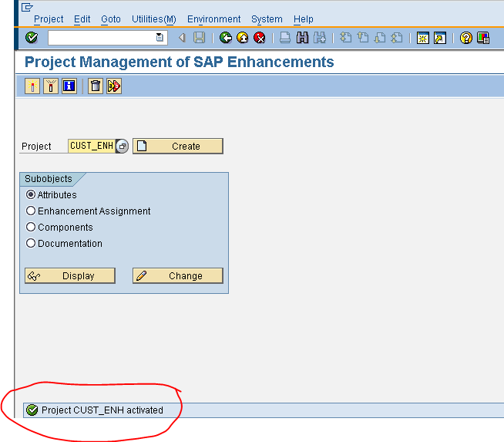The image size is (504, 442).
Task: Open the Project field search help button
Action: tap(122, 146)
